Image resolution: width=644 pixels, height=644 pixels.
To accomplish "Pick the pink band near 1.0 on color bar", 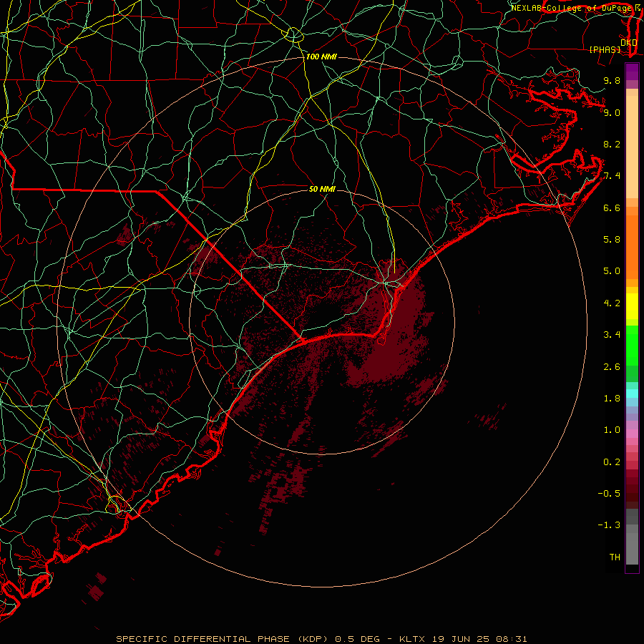I will (x=632, y=434).
